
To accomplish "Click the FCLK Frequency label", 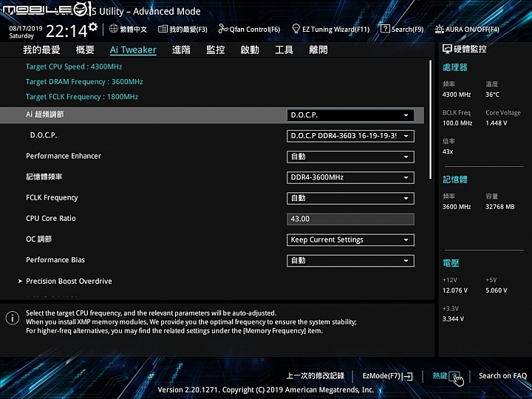I will [x=52, y=197].
